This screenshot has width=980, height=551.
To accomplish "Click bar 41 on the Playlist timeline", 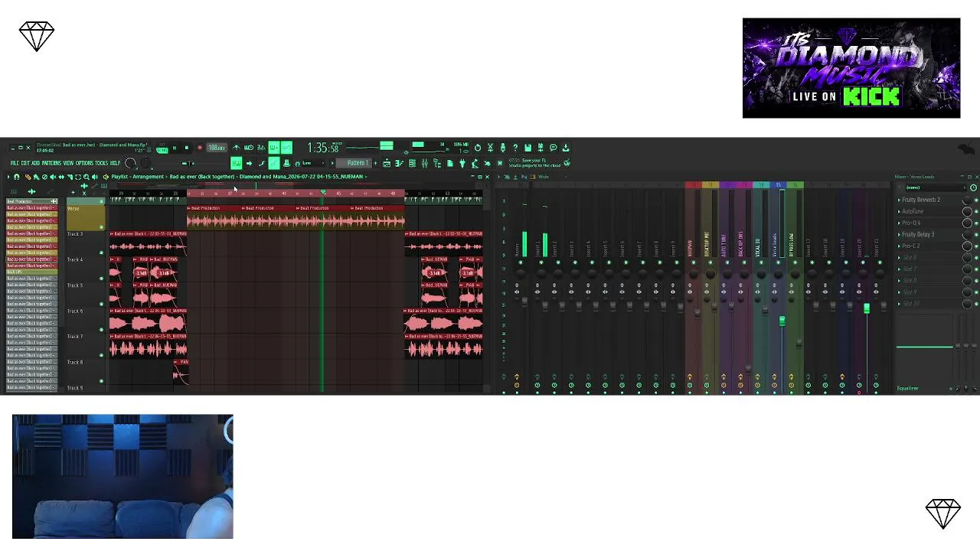I will click(284, 193).
